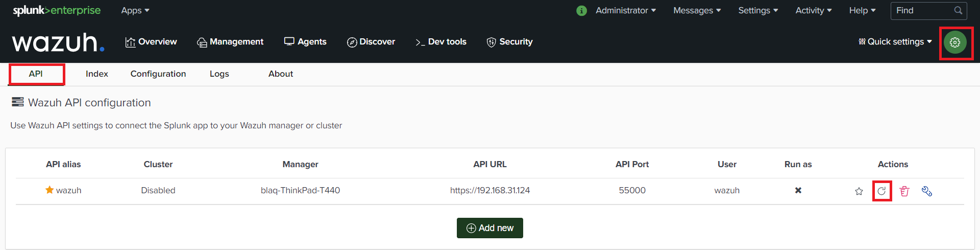Go to the Agents section
This screenshot has height=250, width=980.
[305, 42]
